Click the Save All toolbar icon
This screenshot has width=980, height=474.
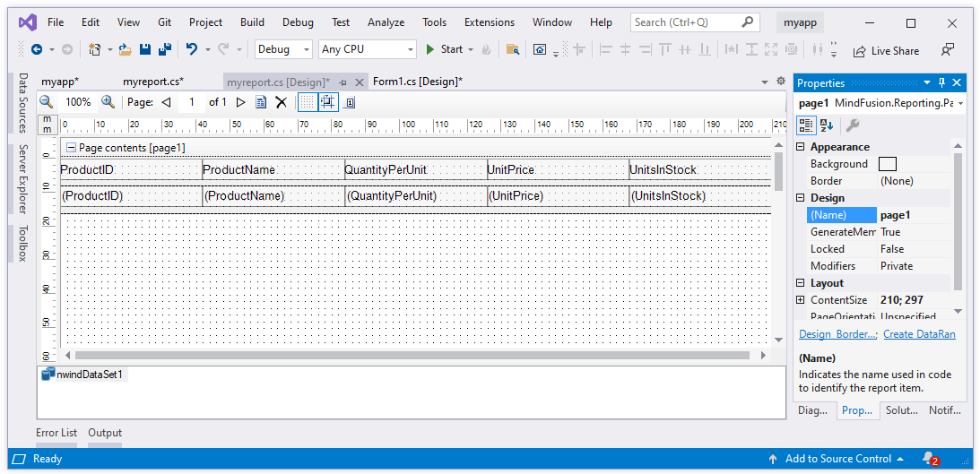(x=165, y=49)
